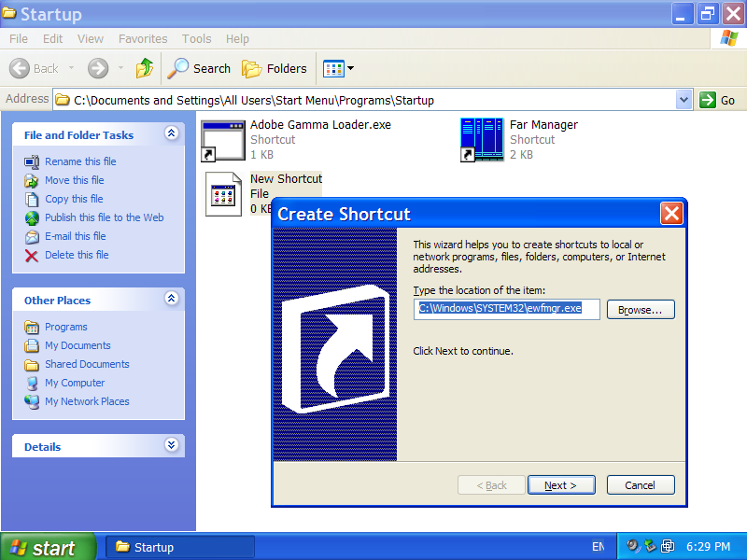This screenshot has height=560, width=747.
Task: Click Rename this file link
Action: click(80, 161)
